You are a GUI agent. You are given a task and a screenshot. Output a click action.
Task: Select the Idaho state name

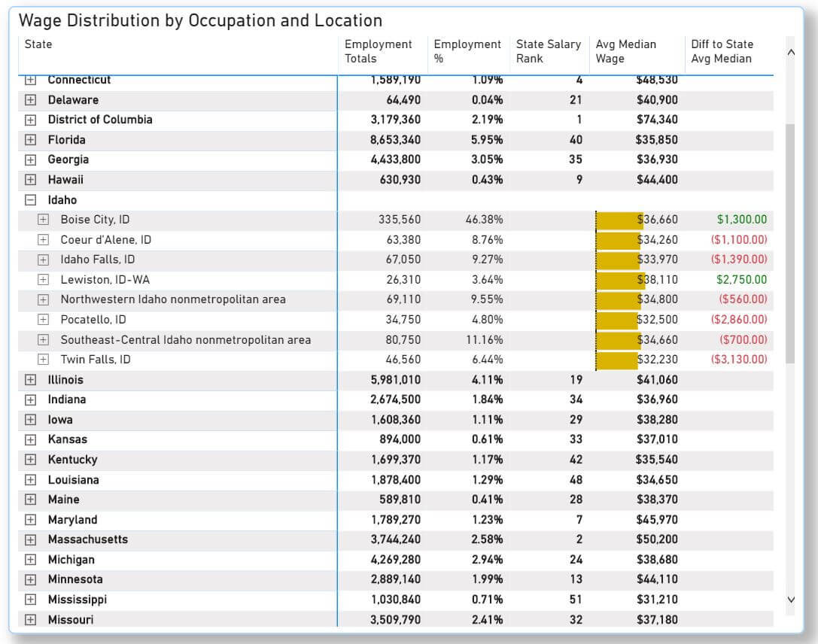(62, 199)
